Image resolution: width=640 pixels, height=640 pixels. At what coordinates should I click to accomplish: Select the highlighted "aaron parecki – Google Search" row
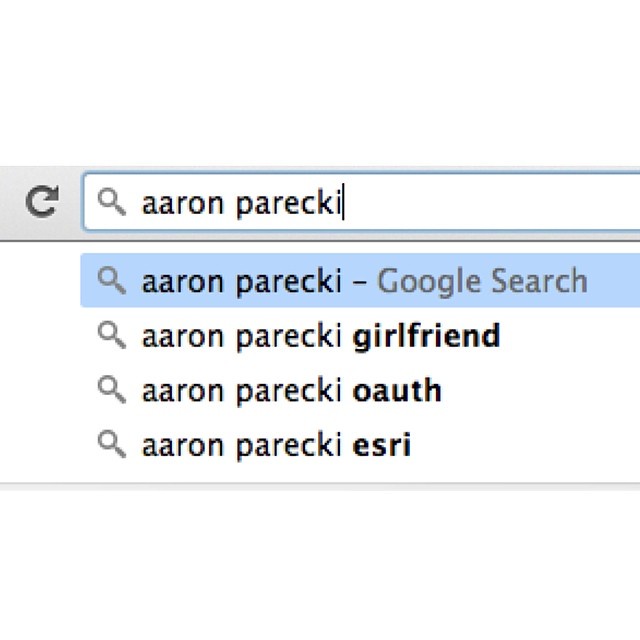coord(360,280)
